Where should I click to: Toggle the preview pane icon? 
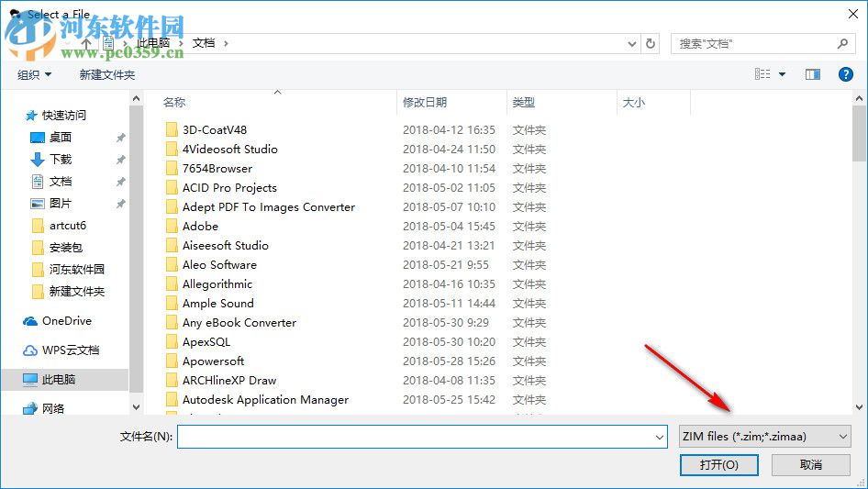(813, 74)
